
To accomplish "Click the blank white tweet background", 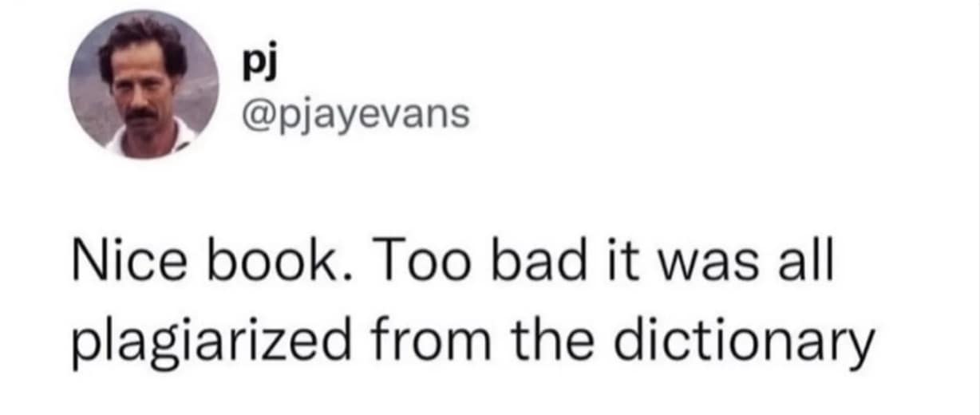I will click(718, 120).
